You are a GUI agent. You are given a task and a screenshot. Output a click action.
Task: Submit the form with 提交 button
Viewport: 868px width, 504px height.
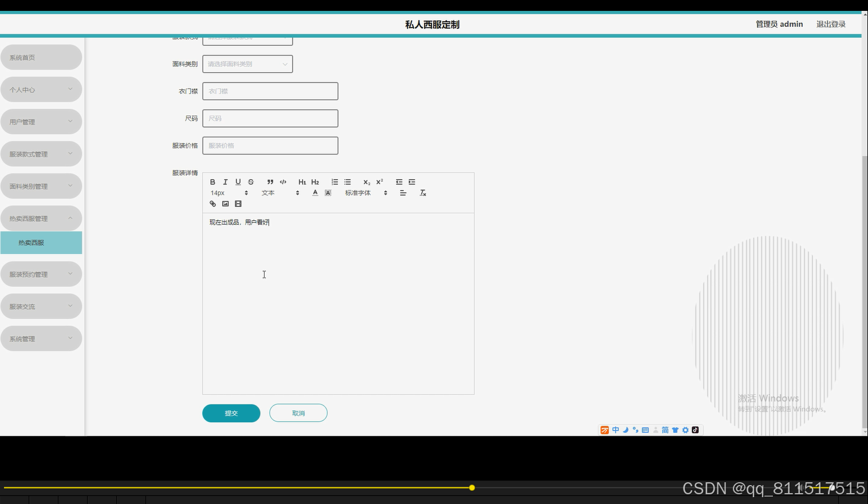tap(231, 413)
